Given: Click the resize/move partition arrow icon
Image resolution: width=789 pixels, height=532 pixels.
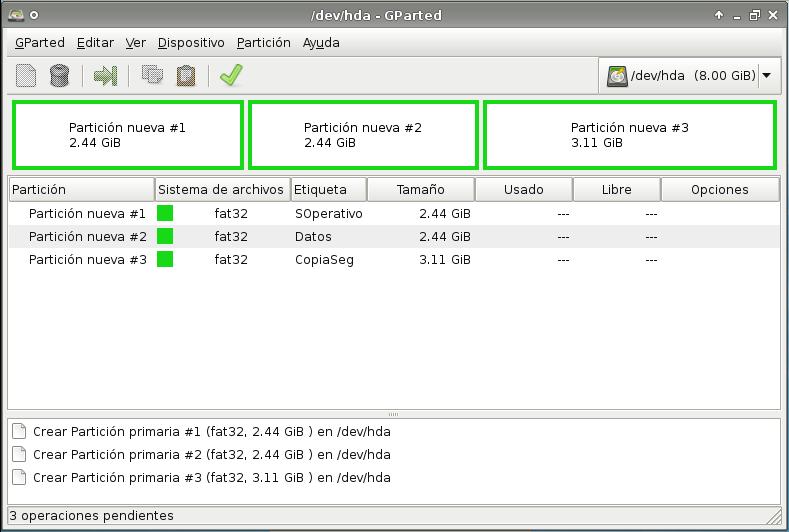Looking at the screenshot, I should 105,76.
